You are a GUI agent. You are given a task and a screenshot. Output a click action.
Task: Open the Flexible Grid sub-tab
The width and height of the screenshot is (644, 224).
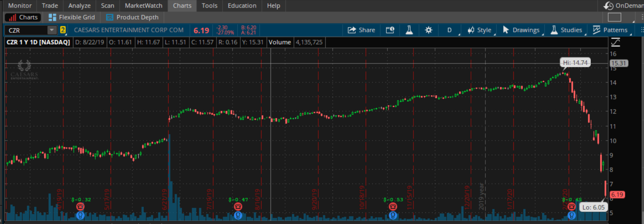coord(72,17)
